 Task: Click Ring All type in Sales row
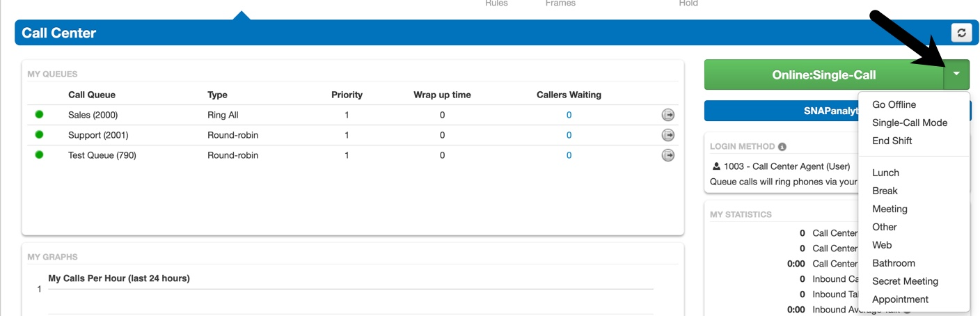coord(223,115)
